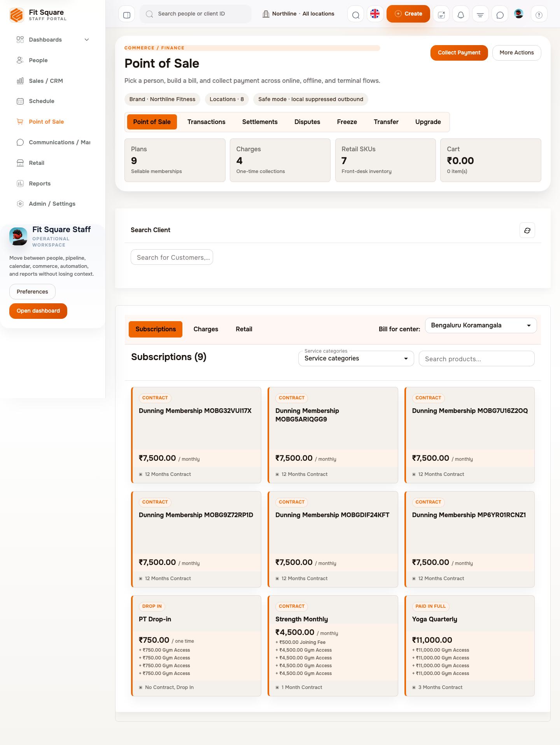Click the Retail store icon
Screen dimensions: 560x745
[x=20, y=163]
